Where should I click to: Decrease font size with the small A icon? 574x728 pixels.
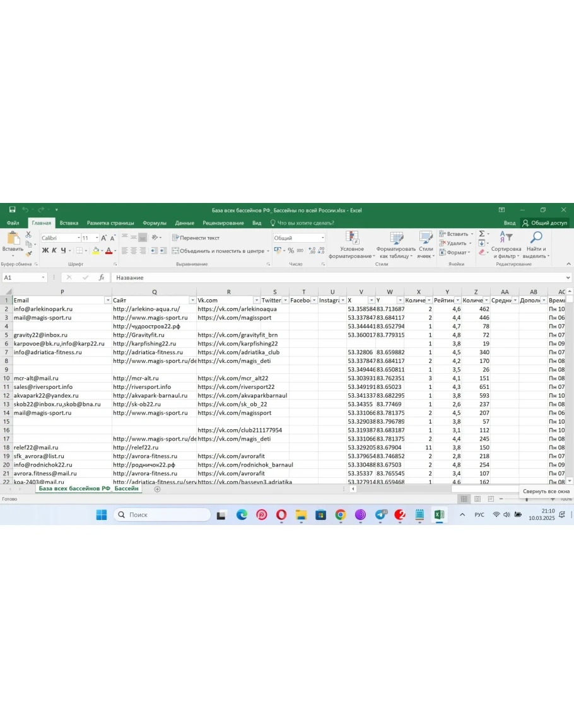click(x=112, y=238)
